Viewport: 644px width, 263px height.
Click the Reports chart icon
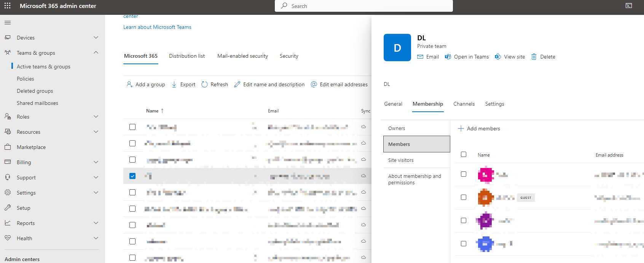click(8, 223)
